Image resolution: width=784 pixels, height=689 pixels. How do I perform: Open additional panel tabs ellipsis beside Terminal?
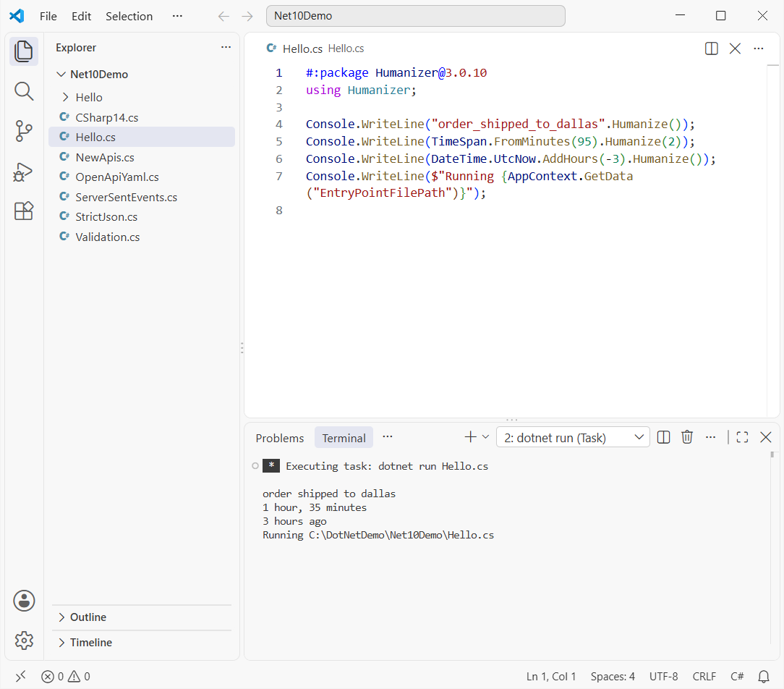click(388, 437)
